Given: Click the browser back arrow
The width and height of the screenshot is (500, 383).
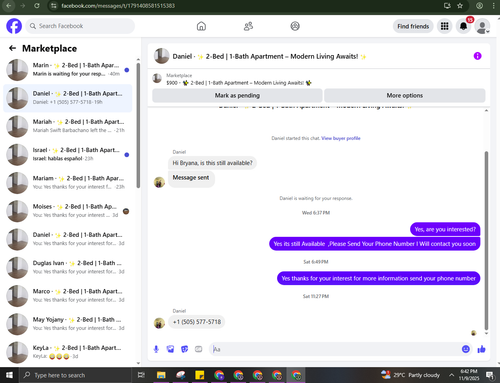Looking at the screenshot, I should pyautogui.click(x=9, y=6).
